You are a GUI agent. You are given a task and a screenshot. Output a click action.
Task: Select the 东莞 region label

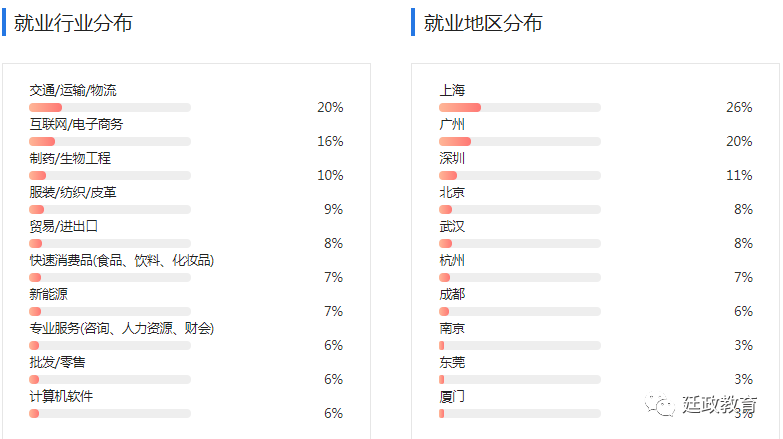pyautogui.click(x=452, y=362)
